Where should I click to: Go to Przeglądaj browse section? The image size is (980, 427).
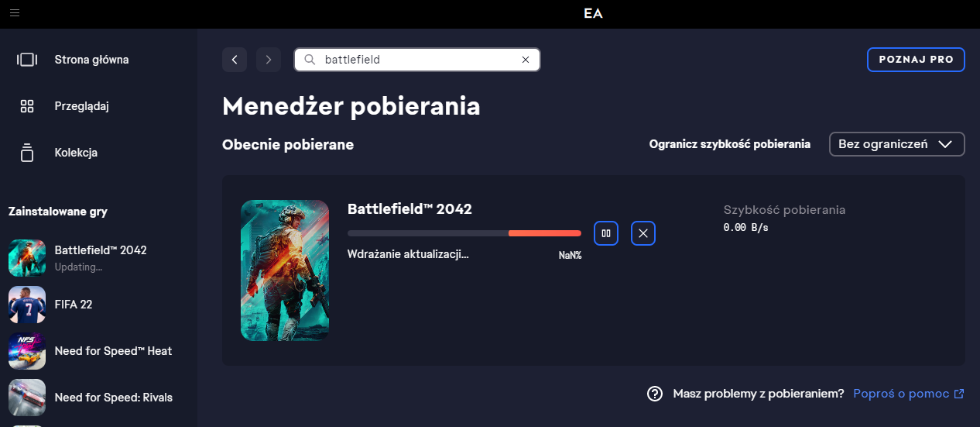(x=81, y=106)
